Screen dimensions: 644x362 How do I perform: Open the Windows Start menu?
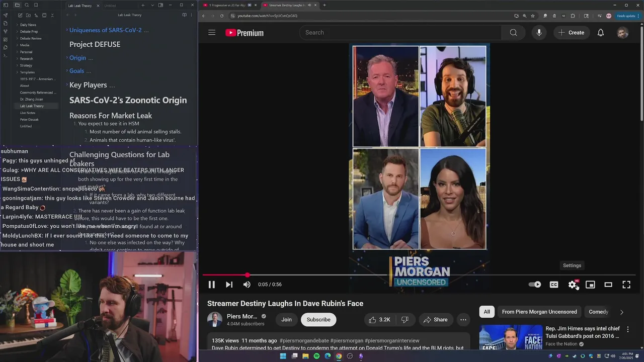point(283,356)
